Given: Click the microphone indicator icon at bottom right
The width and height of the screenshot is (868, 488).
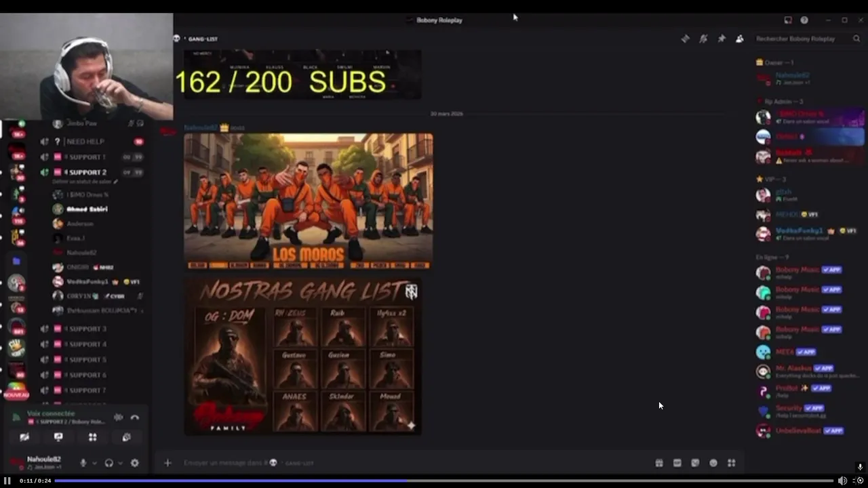Looking at the screenshot, I should click(x=860, y=467).
